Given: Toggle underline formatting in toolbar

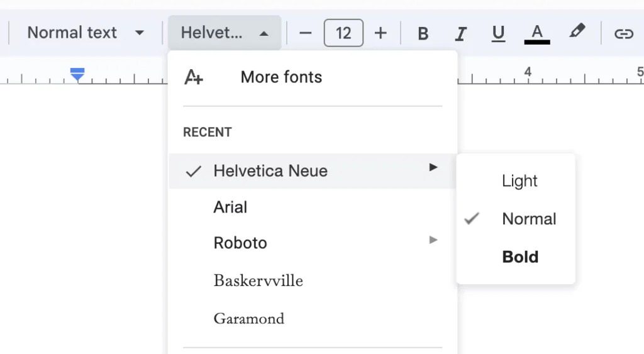Looking at the screenshot, I should point(498,33).
